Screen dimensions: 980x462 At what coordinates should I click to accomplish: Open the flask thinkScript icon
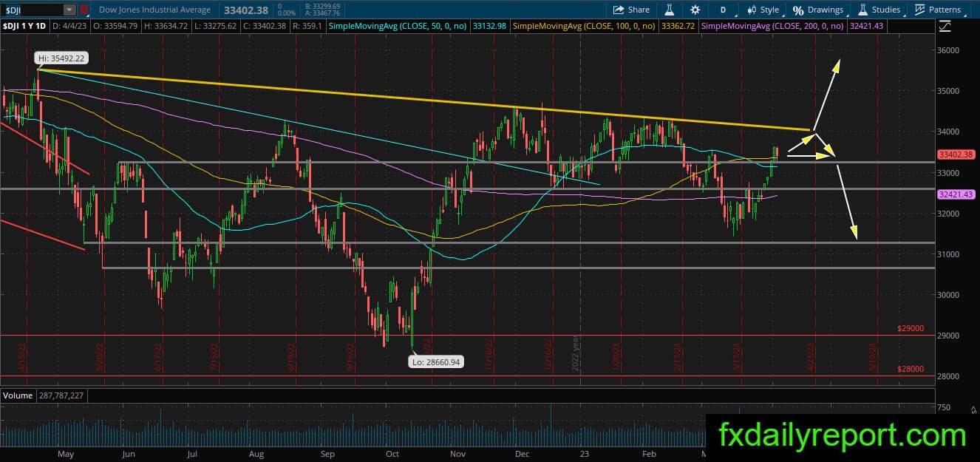point(670,10)
